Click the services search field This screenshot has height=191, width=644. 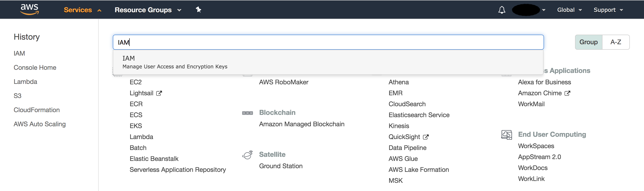point(328,42)
